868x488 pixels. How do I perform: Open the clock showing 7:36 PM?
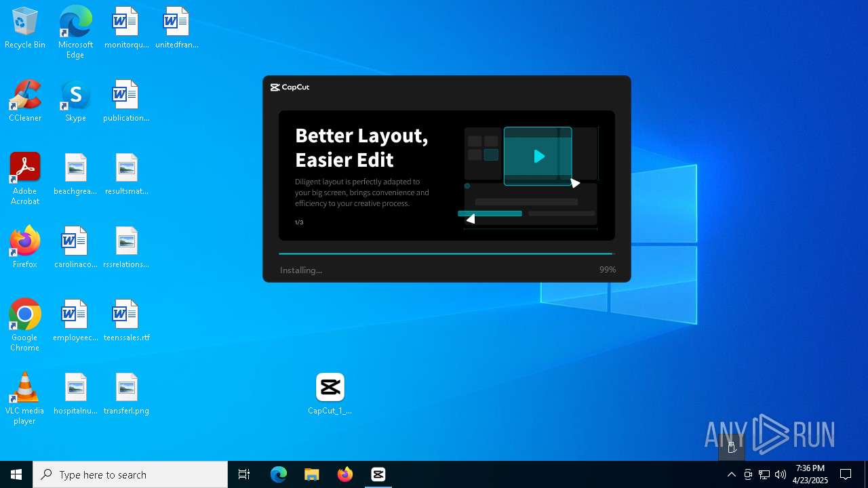tap(810, 474)
